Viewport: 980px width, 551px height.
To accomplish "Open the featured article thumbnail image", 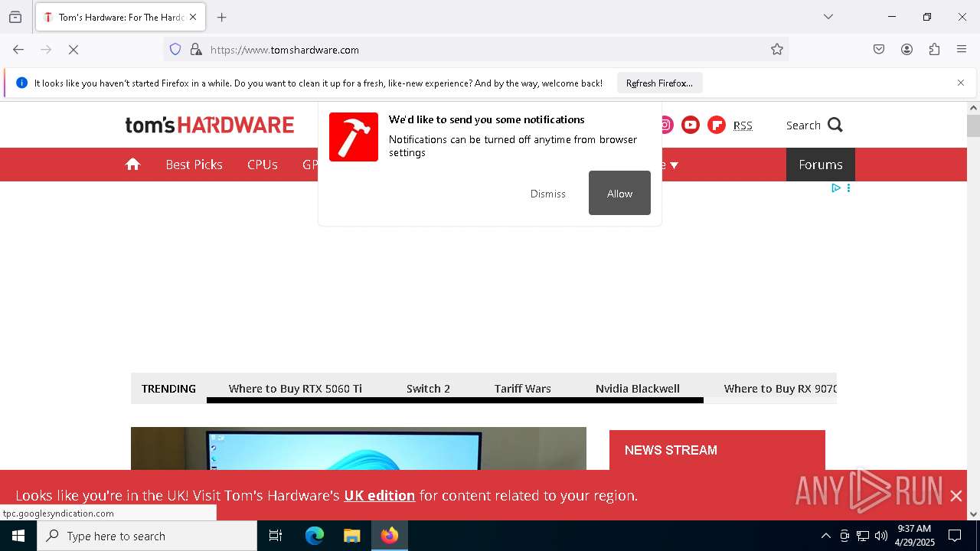I will coord(358,448).
